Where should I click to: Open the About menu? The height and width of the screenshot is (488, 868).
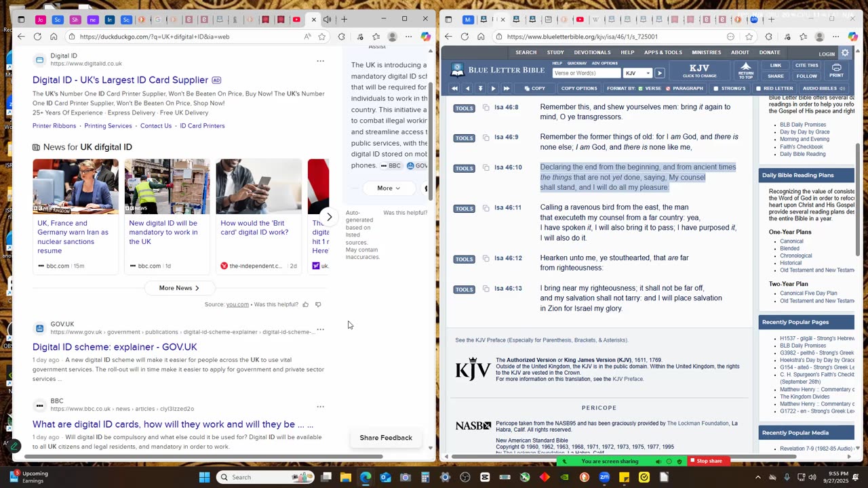point(740,52)
